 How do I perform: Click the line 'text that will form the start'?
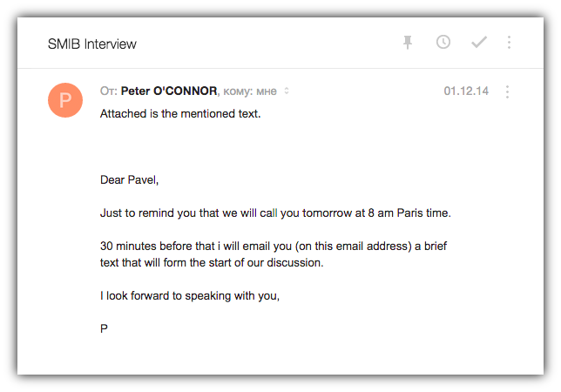[x=212, y=262]
